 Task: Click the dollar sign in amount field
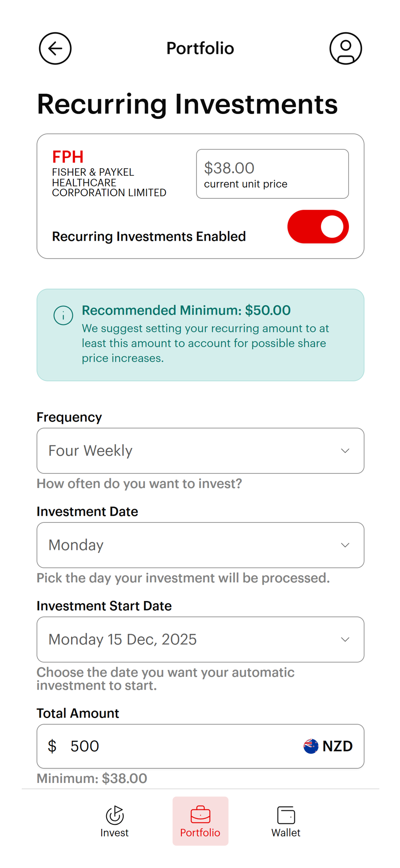pos(52,746)
